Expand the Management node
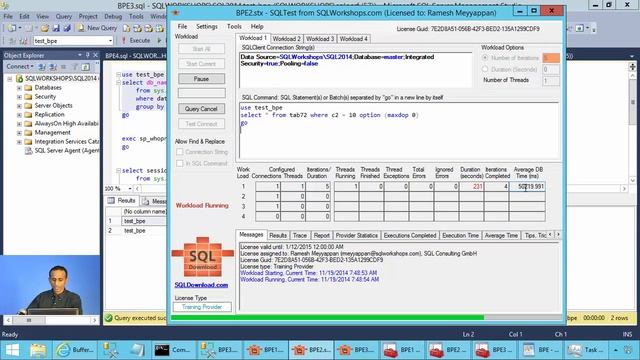Image resolution: width=640 pixels, height=360 pixels. [x=19, y=133]
